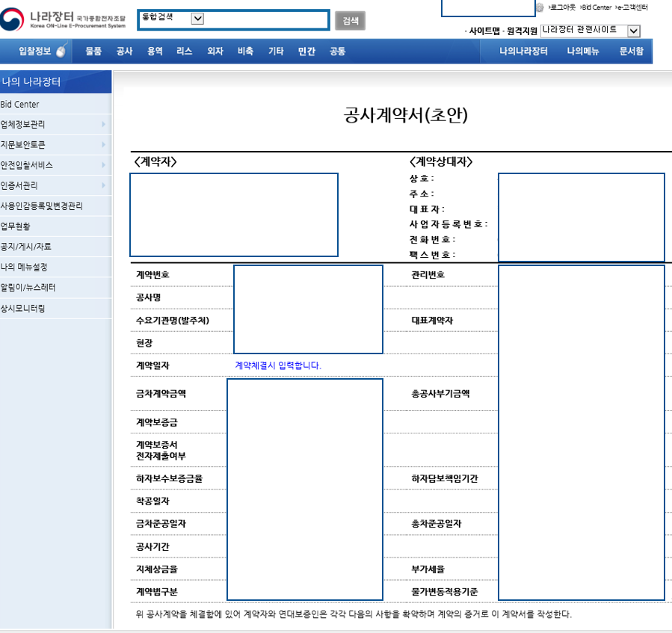This screenshot has height=633, width=672.
Task: Open the 원격지원 link
Action: [522, 31]
